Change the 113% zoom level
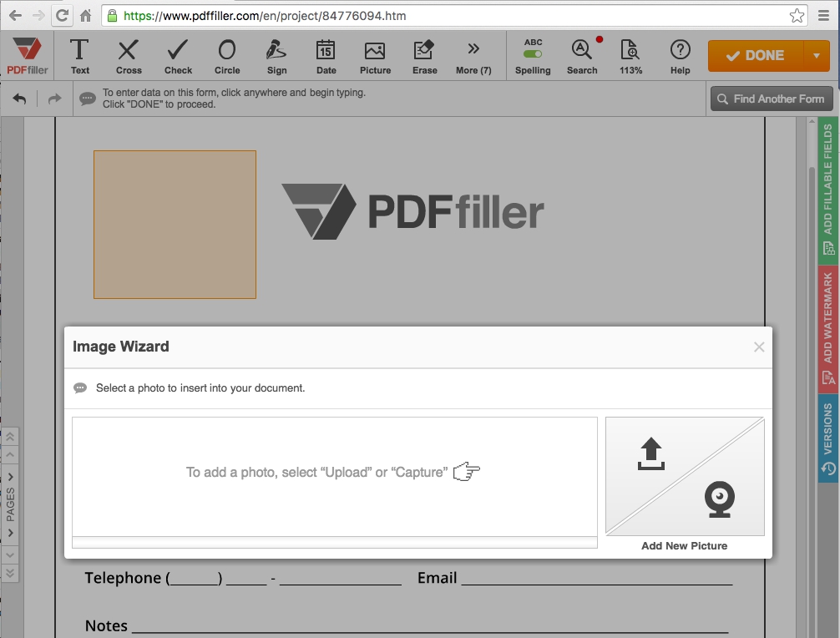 [630, 56]
